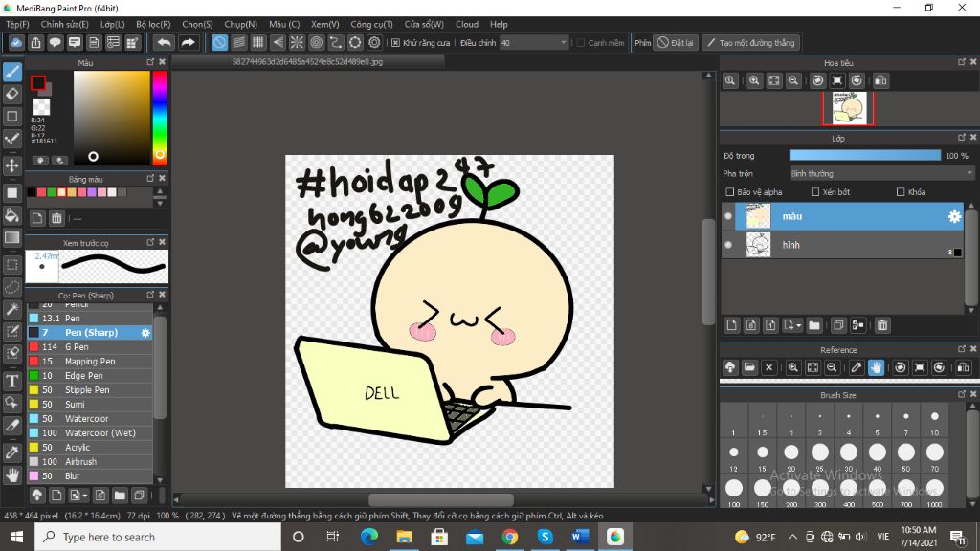The image size is (980, 551).
Task: Enable Xén bớt checkbox
Action: [x=815, y=191]
